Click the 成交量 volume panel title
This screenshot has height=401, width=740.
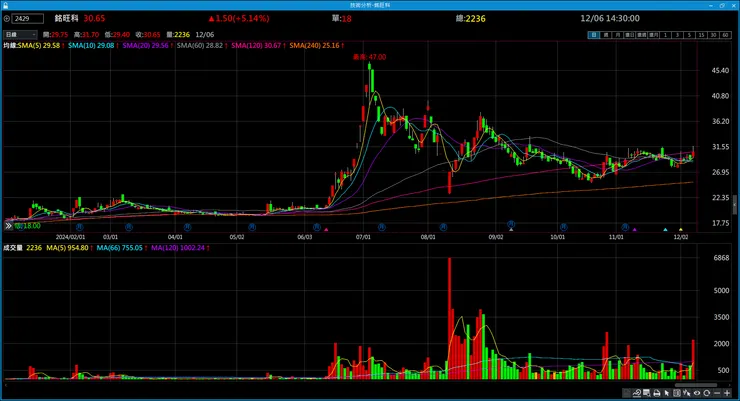click(x=13, y=248)
